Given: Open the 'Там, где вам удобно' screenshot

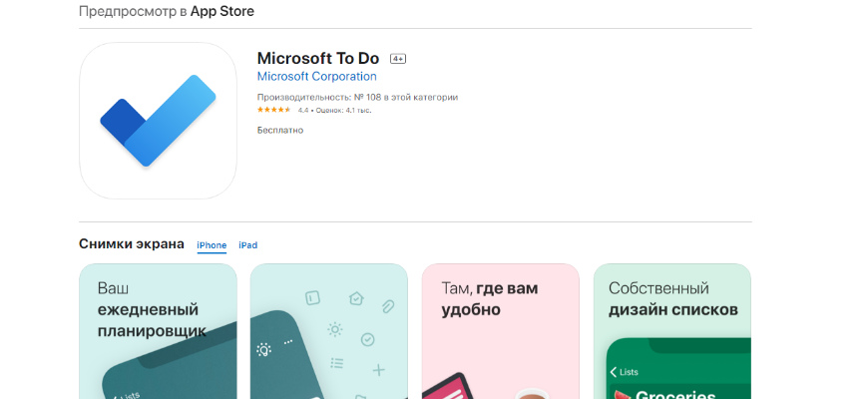Looking at the screenshot, I should [x=500, y=331].
